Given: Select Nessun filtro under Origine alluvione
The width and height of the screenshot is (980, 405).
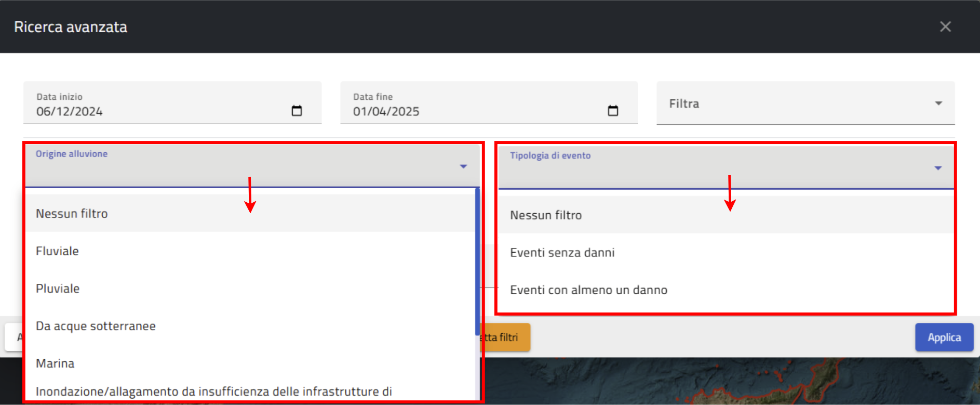Looking at the screenshot, I should [72, 214].
